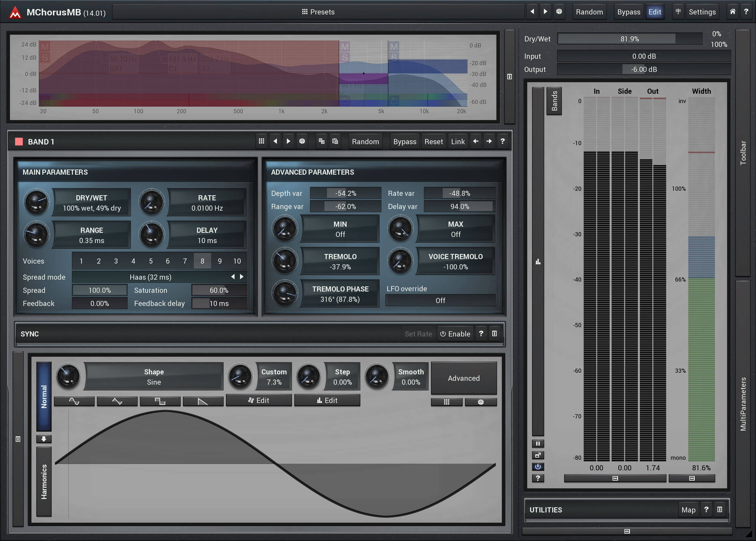Viewport: 756px width, 541px height.
Task: Toggle meter power button
Action: (538, 467)
